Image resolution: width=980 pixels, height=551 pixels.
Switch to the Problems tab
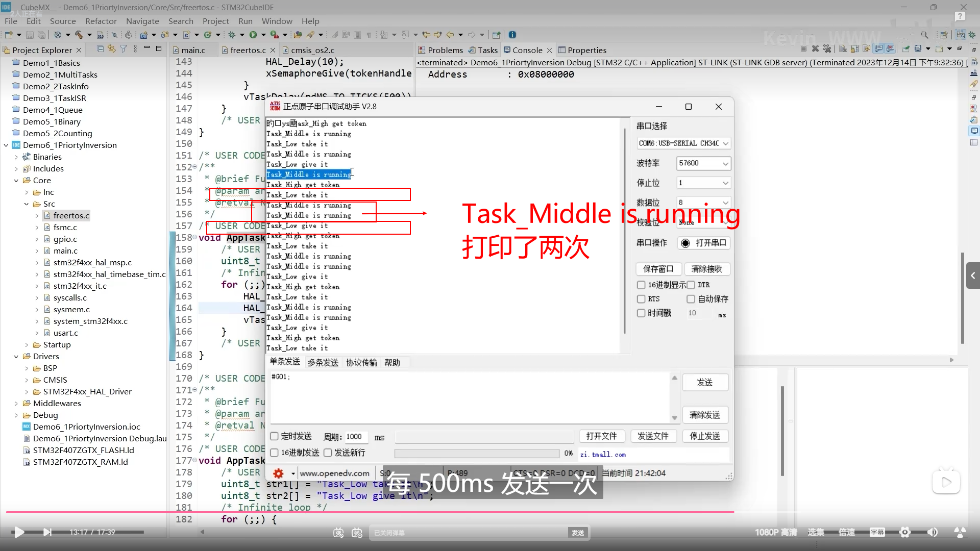click(x=440, y=50)
